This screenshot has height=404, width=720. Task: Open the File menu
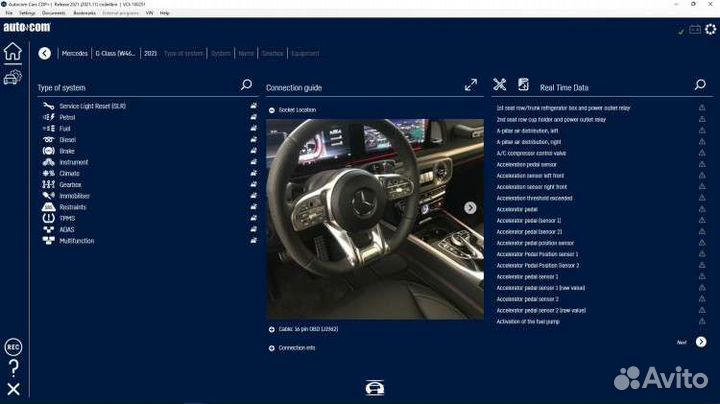[x=9, y=13]
